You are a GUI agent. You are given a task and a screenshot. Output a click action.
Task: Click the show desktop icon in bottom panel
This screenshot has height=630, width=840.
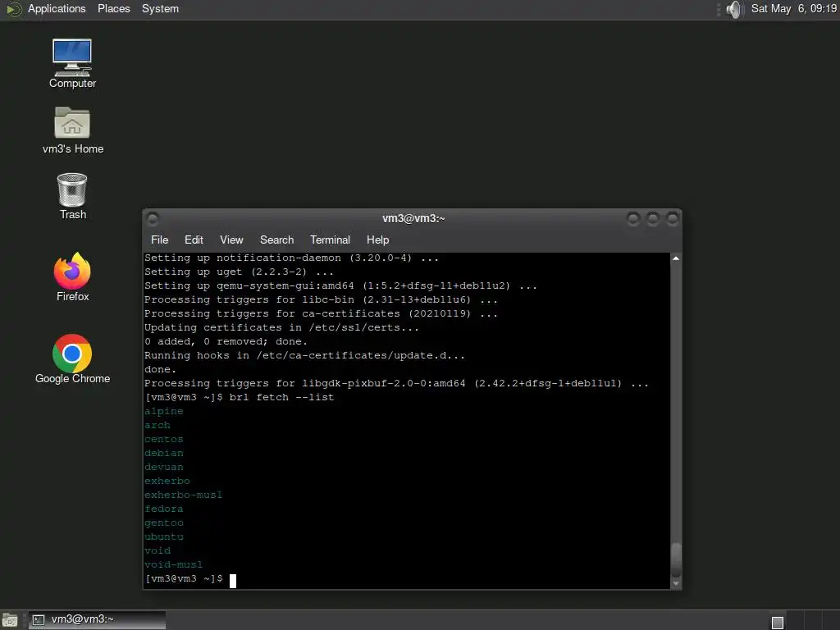click(x=10, y=620)
